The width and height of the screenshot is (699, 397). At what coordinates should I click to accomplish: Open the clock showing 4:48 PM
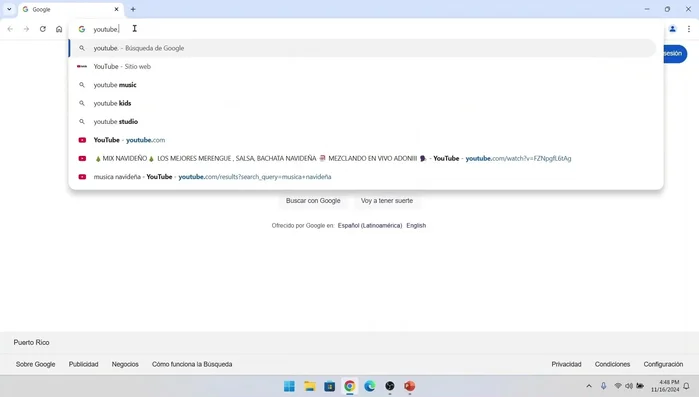[665, 386]
